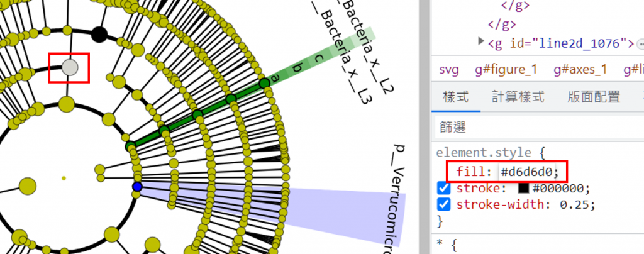
Task: Click the tiny yellow center dot
Action: click(64, 178)
